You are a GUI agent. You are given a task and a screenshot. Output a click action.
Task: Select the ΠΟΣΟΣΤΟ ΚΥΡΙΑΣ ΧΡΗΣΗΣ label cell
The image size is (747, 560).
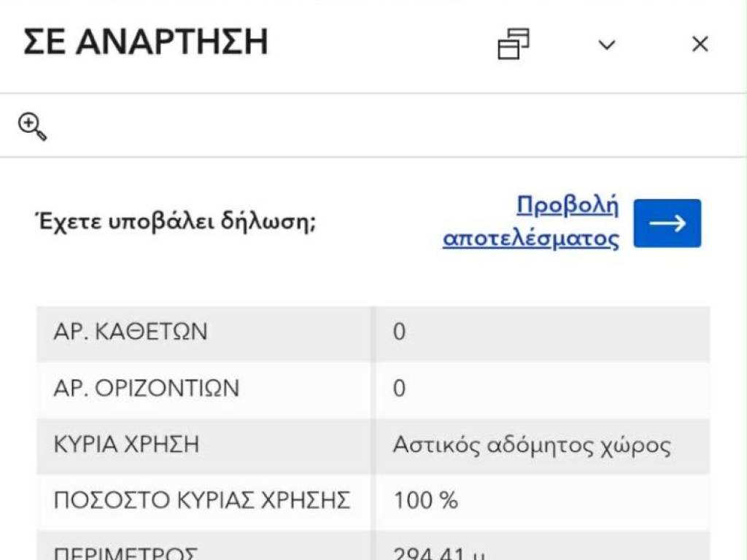202,500
